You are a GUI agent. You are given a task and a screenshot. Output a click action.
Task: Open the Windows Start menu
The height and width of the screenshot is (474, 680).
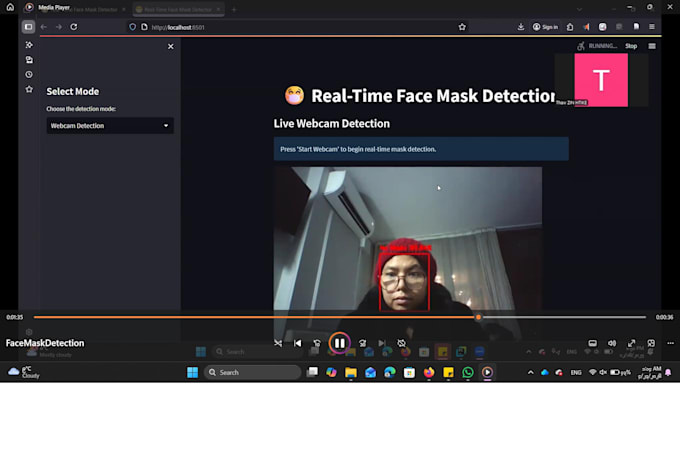coord(193,373)
